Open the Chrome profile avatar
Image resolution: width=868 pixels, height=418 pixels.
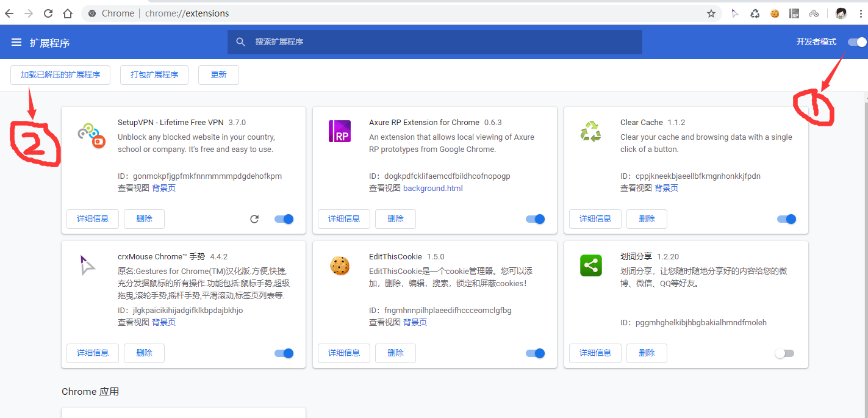[841, 13]
